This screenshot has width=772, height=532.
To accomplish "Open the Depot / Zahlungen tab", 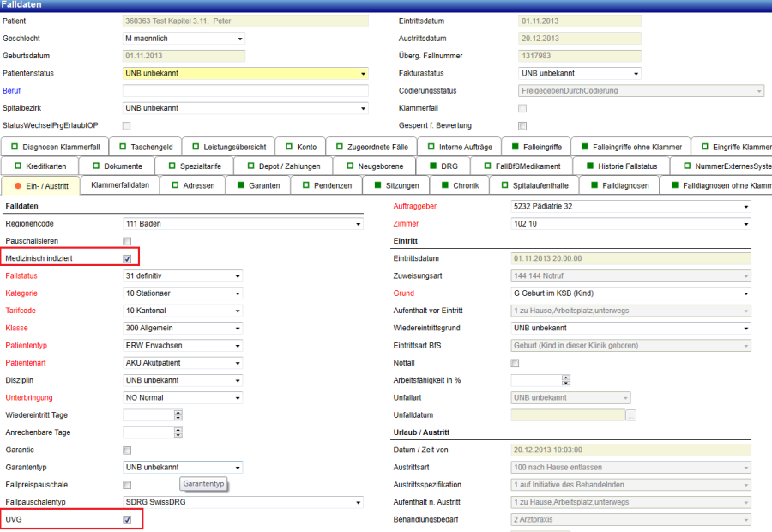I will coord(283,166).
